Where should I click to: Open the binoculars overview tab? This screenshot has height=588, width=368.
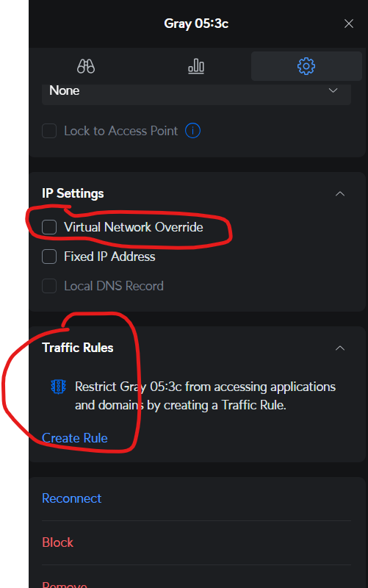86,66
